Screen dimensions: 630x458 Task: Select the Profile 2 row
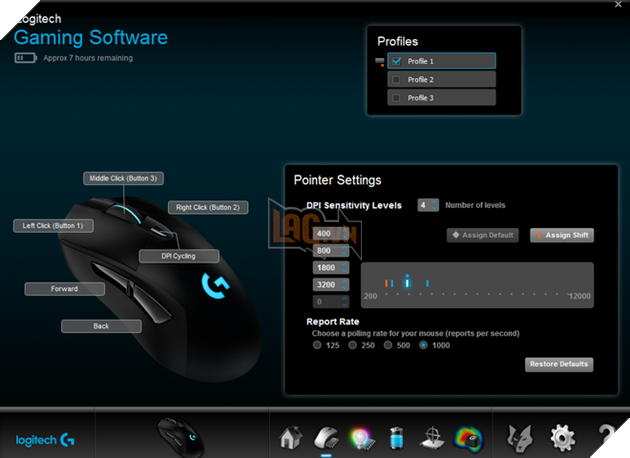442,80
